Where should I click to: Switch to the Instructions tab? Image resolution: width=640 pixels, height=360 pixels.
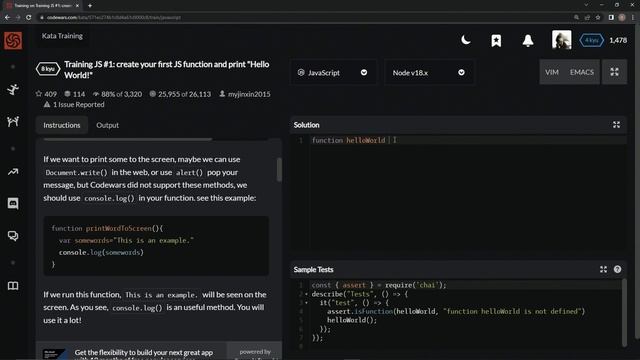click(x=62, y=125)
